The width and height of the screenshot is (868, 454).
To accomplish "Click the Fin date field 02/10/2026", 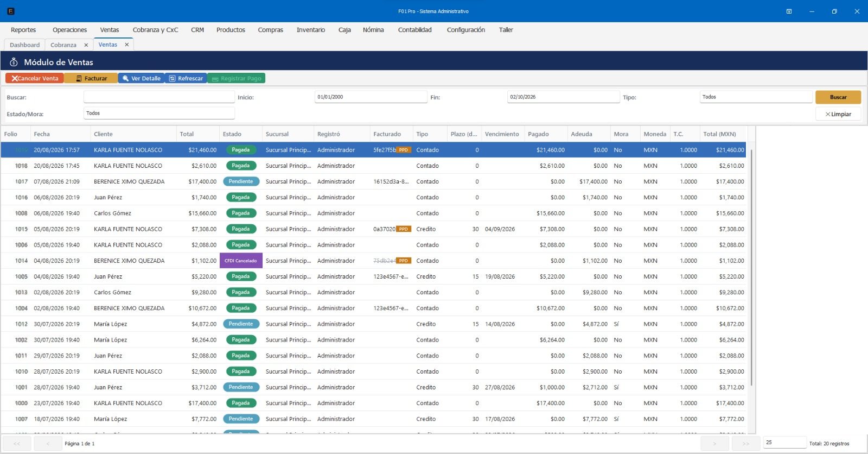I will click(563, 97).
